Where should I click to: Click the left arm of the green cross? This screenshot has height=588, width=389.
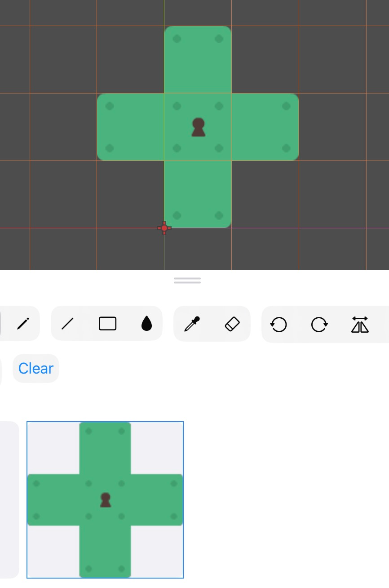[131, 127]
